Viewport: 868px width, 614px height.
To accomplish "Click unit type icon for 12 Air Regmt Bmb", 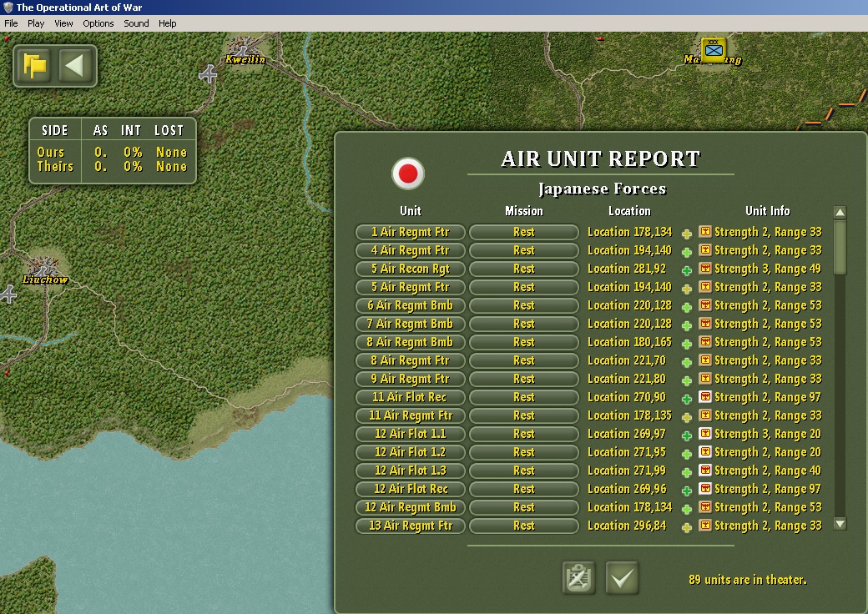I will click(704, 506).
